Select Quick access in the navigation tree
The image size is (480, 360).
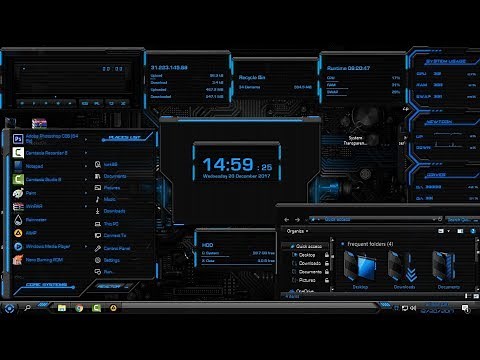[x=306, y=246]
